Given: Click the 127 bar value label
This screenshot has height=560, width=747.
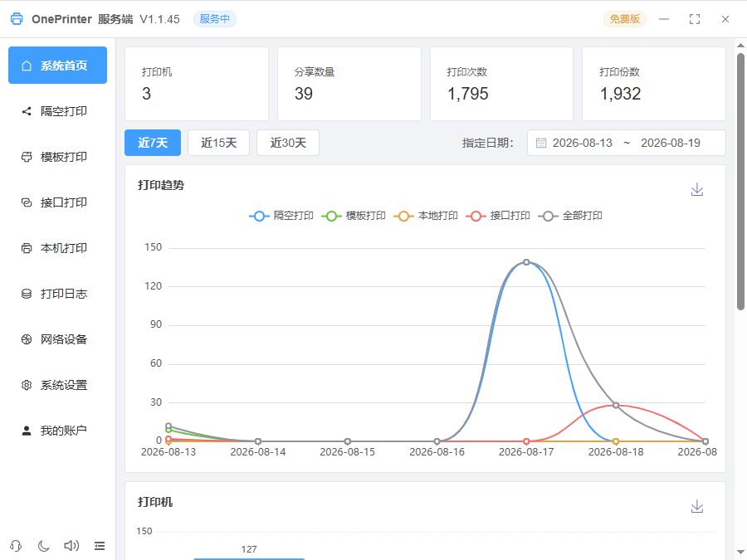Looking at the screenshot, I should [x=249, y=549].
